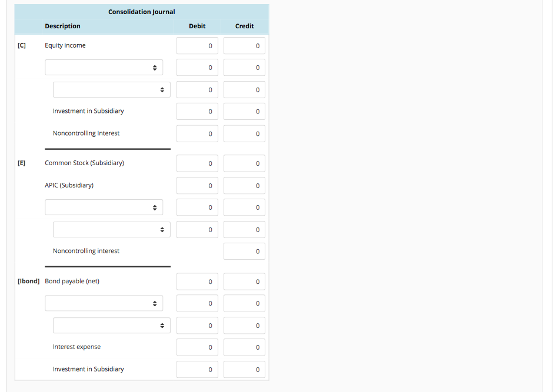
Task: Expand the indented dropdown in section [E]
Action: click(x=111, y=229)
